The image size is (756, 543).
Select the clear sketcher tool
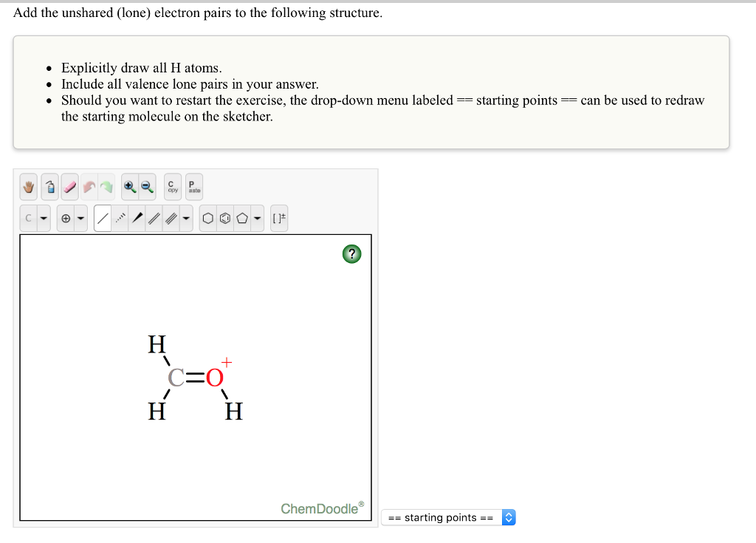[49, 187]
